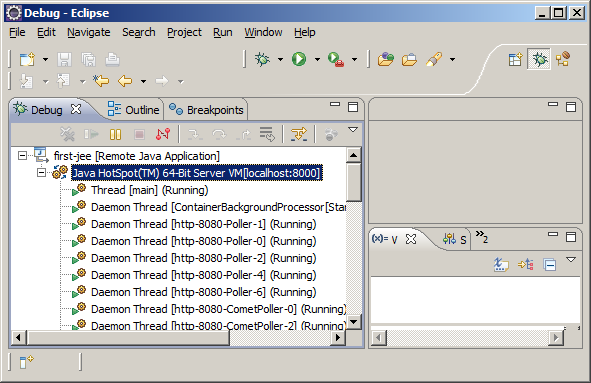This screenshot has width=591, height=383.
Task: Open the Help menu
Action: point(305,32)
